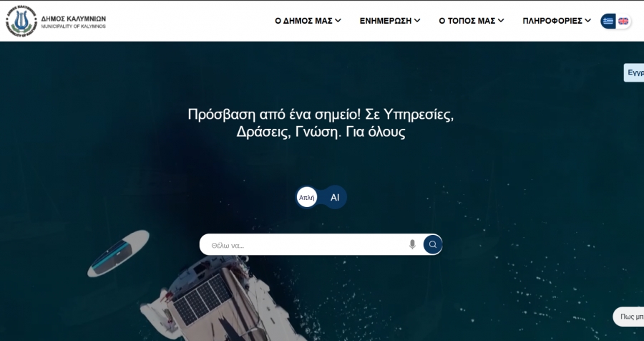Viewport: 644px width, 341px height.
Task: Open the Ο ΤΟΠΟΣ ΜΑΣ menu
Action: 467,21
